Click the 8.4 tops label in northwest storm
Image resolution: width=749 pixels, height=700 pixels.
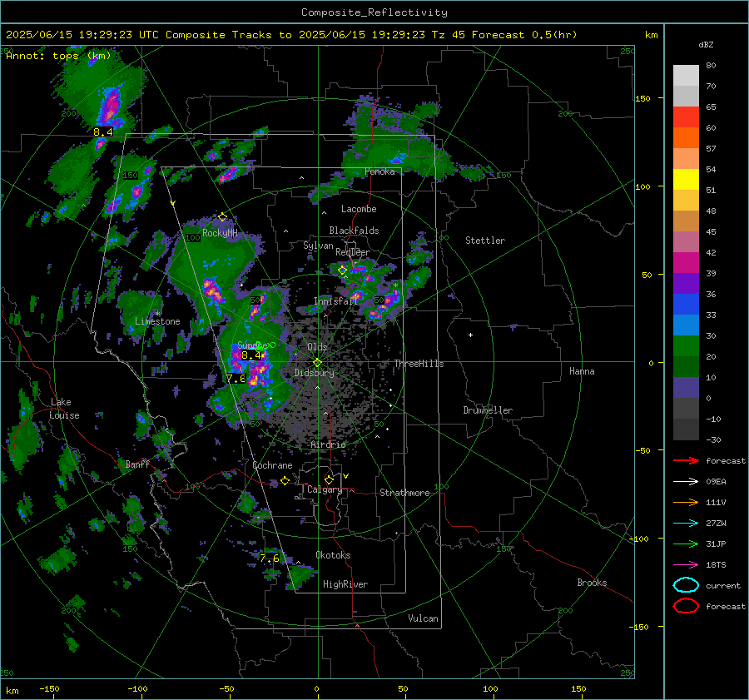coord(103,132)
